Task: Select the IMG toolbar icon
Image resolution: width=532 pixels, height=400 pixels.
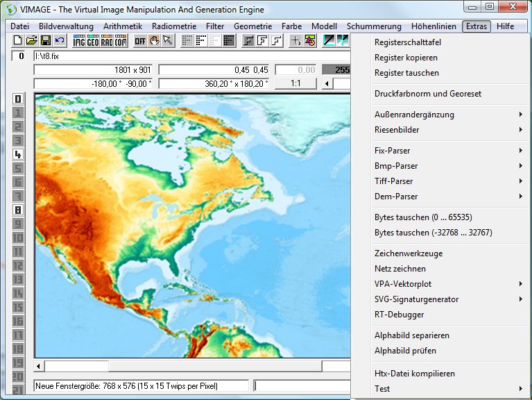Action: tap(79, 40)
